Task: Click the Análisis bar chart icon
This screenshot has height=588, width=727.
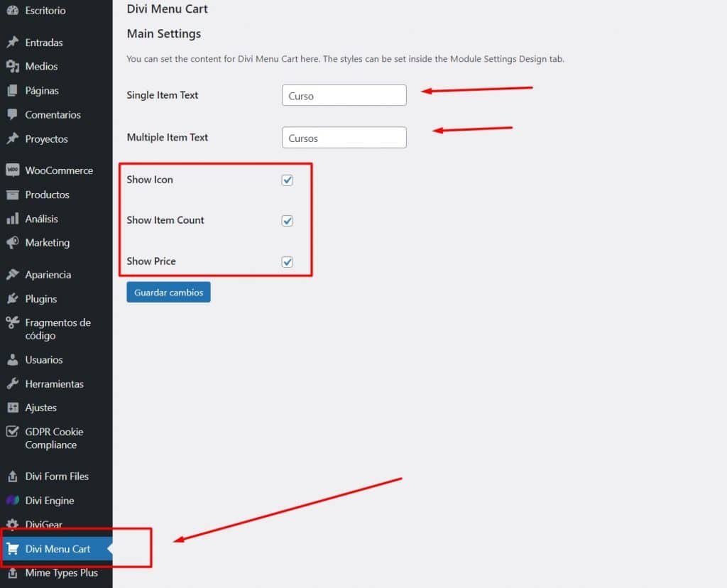Action: (x=13, y=219)
